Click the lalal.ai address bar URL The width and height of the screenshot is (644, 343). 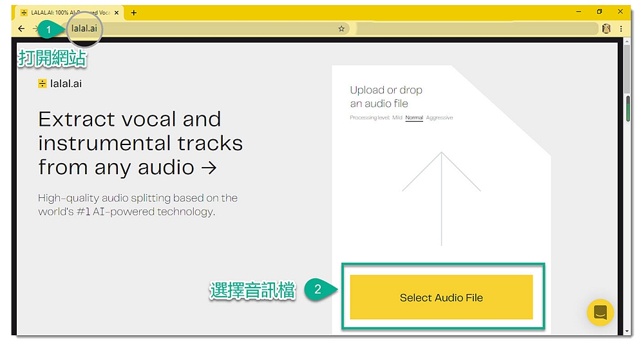click(84, 28)
